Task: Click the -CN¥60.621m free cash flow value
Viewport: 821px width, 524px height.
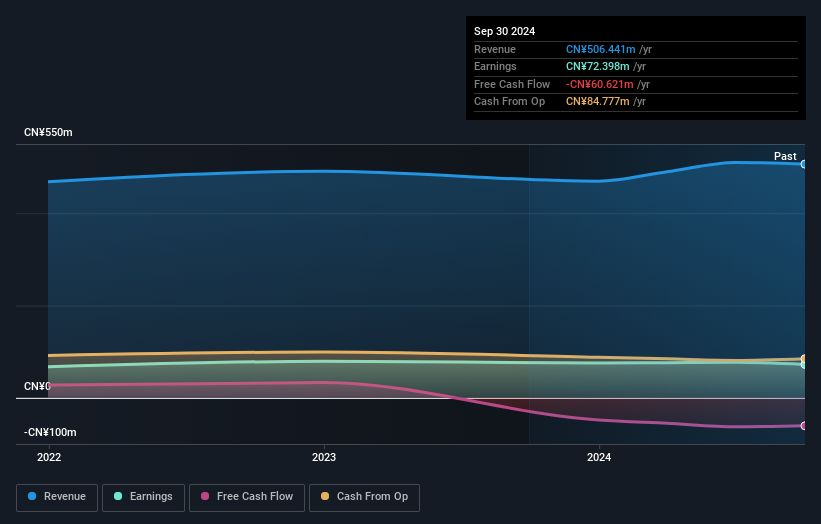Action: 600,84
